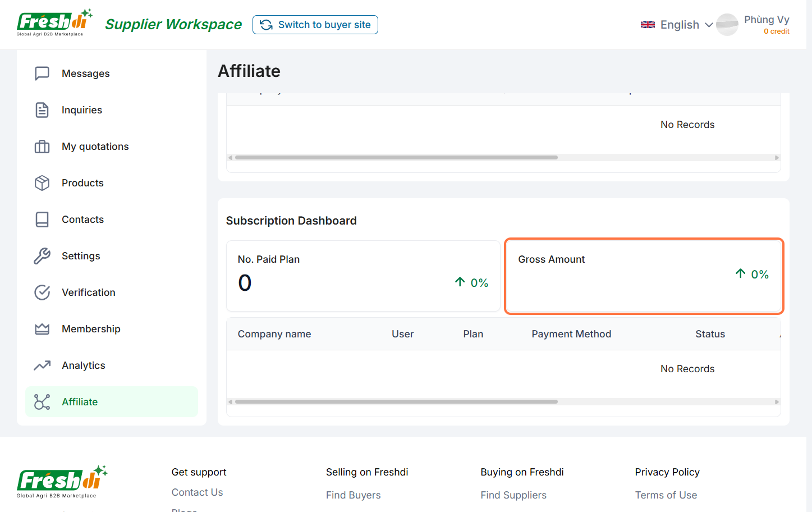Open the Phùng Vy profile avatar menu
This screenshot has height=512, width=812.
(x=727, y=25)
